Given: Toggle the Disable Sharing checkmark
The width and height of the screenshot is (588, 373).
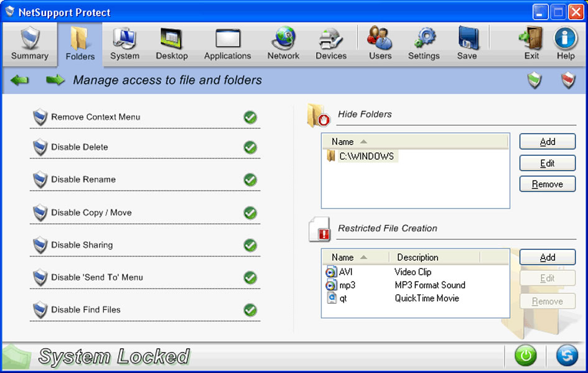Looking at the screenshot, I should [250, 245].
